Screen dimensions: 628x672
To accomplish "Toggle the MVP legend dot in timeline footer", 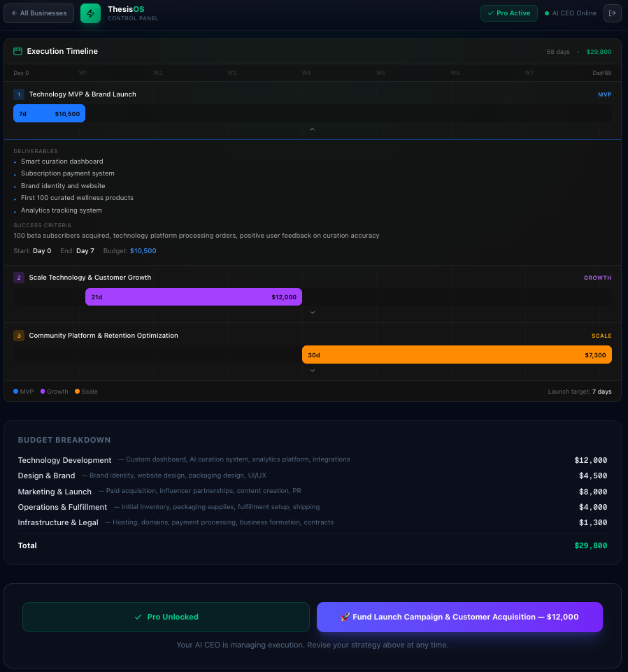I will click(x=15, y=392).
